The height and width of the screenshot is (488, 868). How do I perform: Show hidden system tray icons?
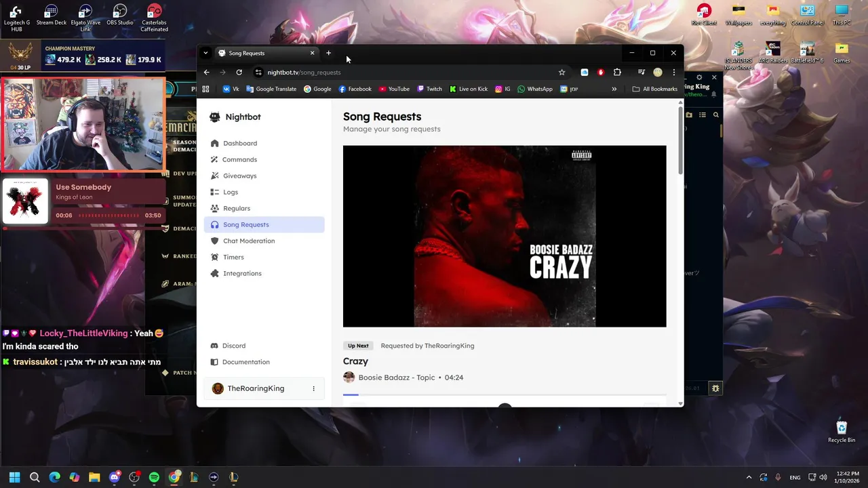click(749, 477)
